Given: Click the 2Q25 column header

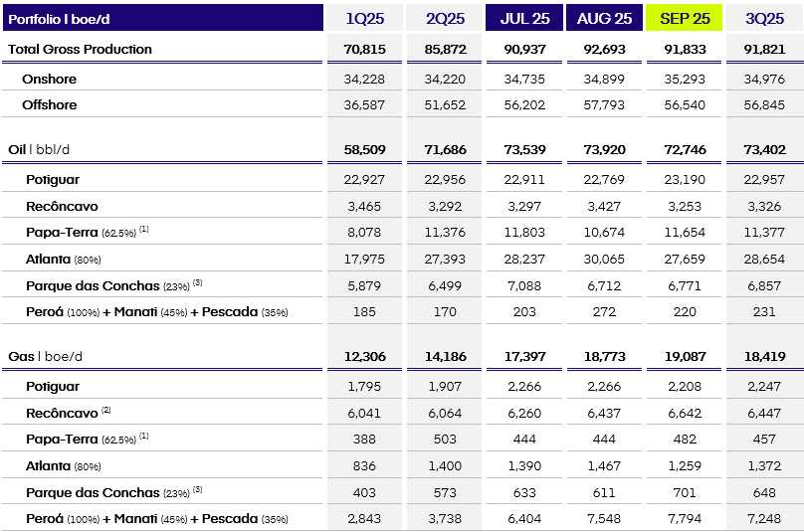Looking at the screenshot, I should pos(444,18).
